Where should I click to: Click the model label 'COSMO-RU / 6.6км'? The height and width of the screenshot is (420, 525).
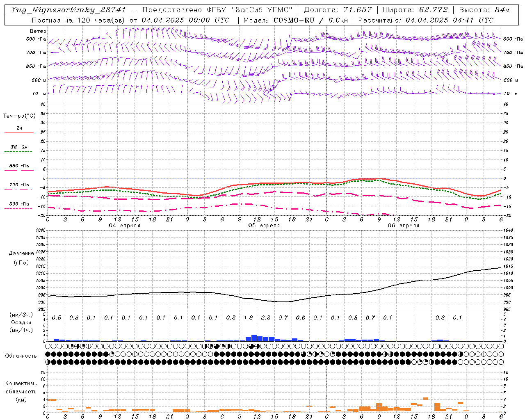[310, 20]
